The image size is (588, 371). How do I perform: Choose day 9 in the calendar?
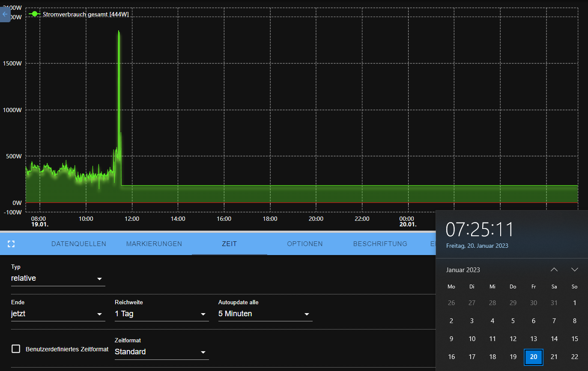pos(451,339)
